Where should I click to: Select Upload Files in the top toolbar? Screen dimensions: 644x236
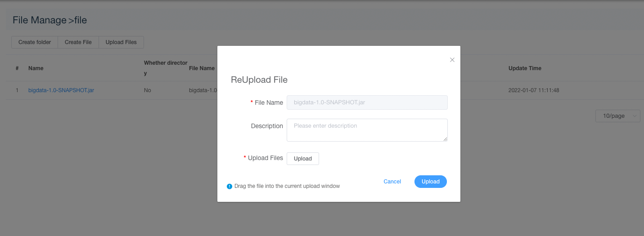coord(121,42)
